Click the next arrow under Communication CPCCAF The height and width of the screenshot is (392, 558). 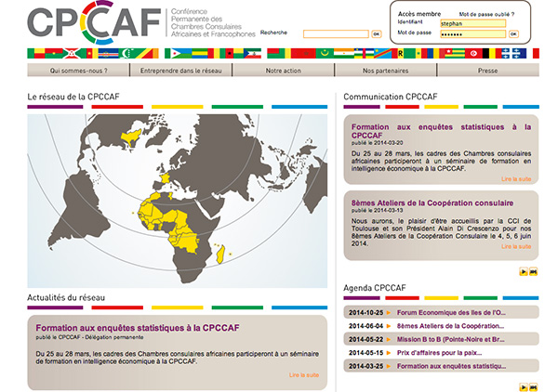click(x=523, y=272)
